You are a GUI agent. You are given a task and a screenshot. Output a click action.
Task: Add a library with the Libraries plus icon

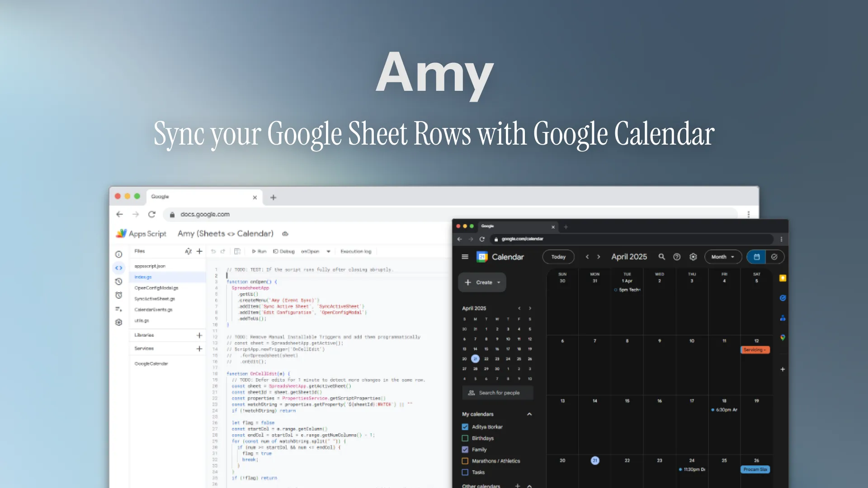point(199,335)
